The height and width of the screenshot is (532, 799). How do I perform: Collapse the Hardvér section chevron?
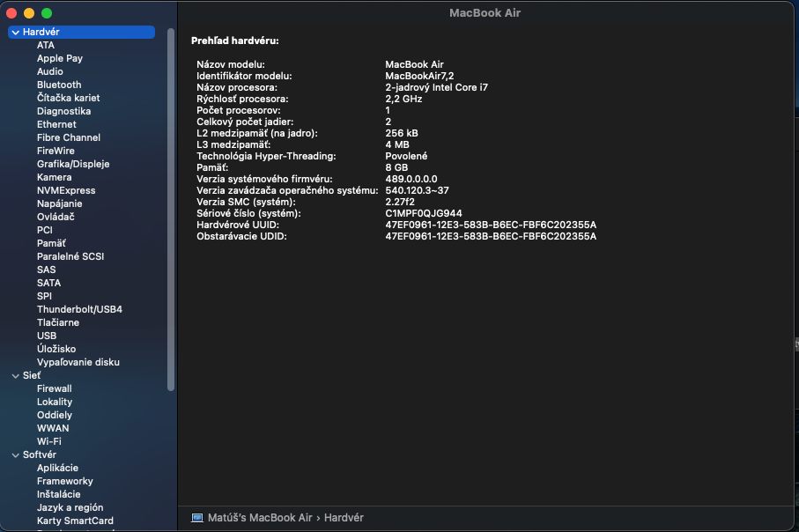pos(15,33)
